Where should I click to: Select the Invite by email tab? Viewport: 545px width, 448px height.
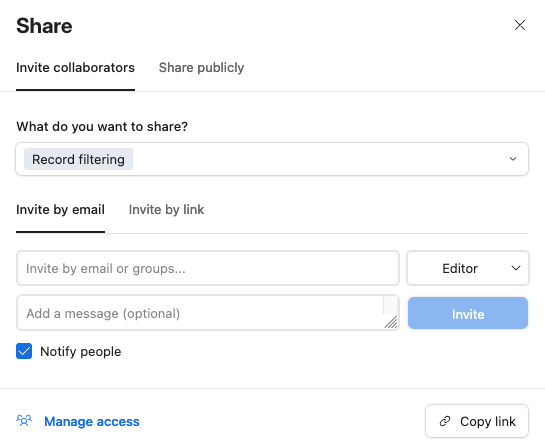[x=60, y=210]
